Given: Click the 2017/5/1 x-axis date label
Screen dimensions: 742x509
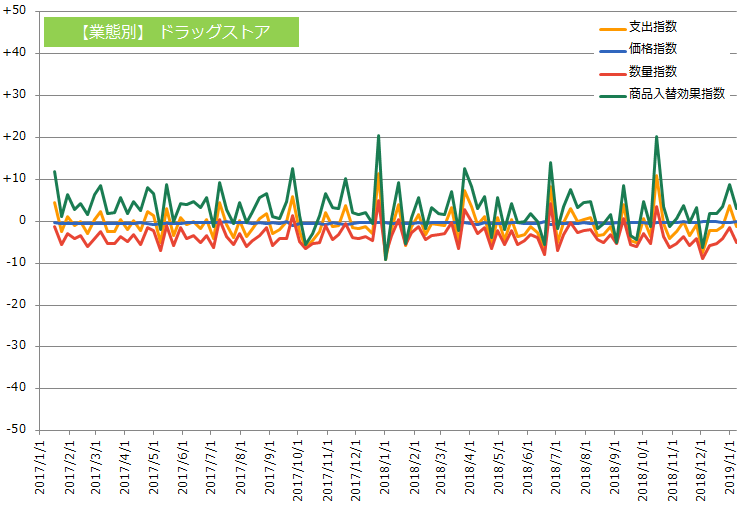Looking at the screenshot, I should click(x=153, y=468).
